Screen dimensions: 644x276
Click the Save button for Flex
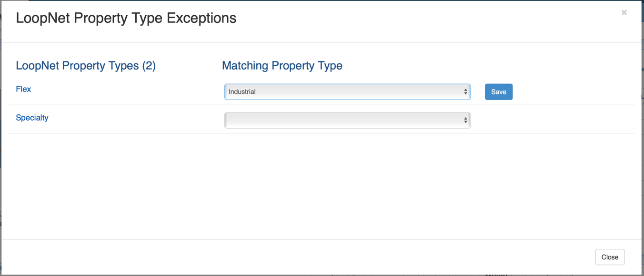498,92
